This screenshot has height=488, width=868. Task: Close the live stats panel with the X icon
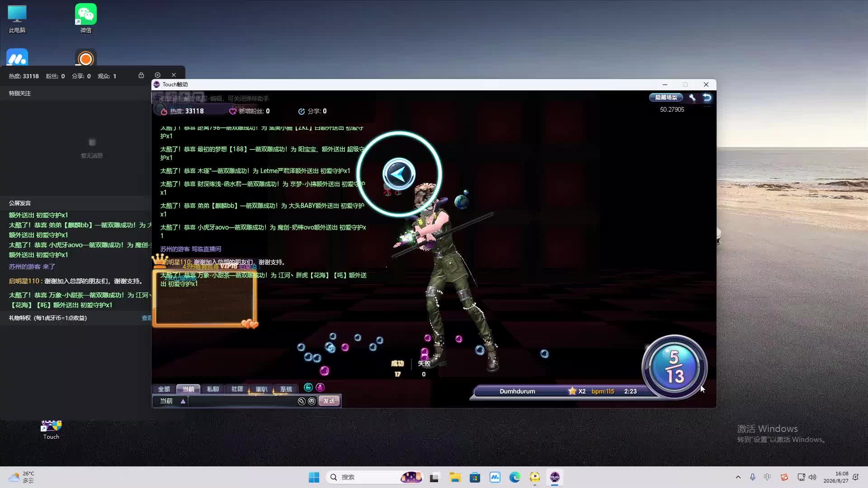[174, 75]
